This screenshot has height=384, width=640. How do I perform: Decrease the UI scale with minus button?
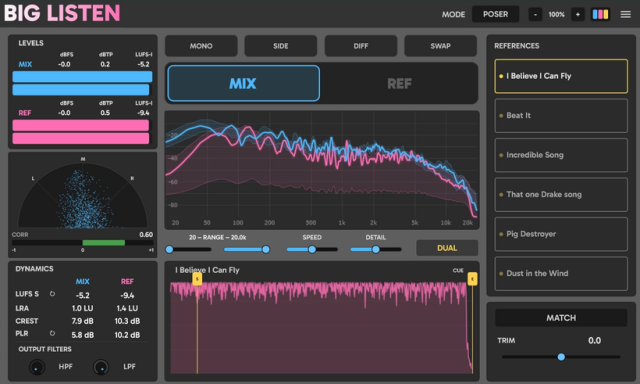point(535,14)
